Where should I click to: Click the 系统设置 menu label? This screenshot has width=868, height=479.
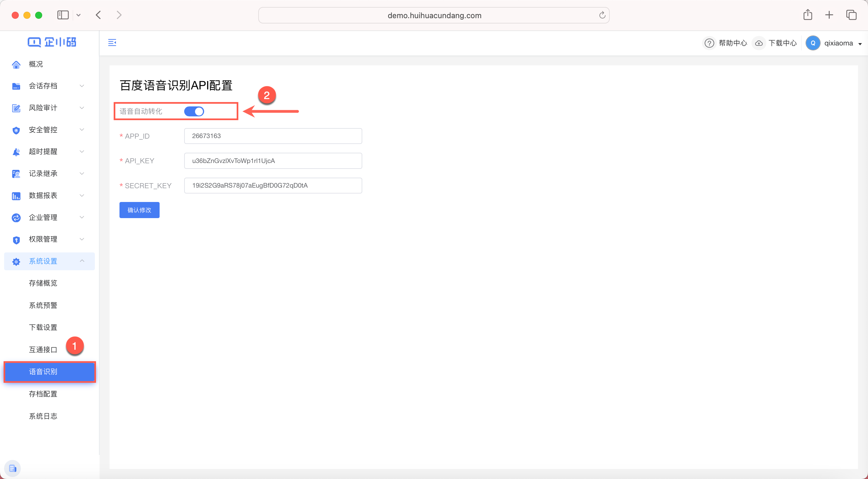[x=43, y=261]
